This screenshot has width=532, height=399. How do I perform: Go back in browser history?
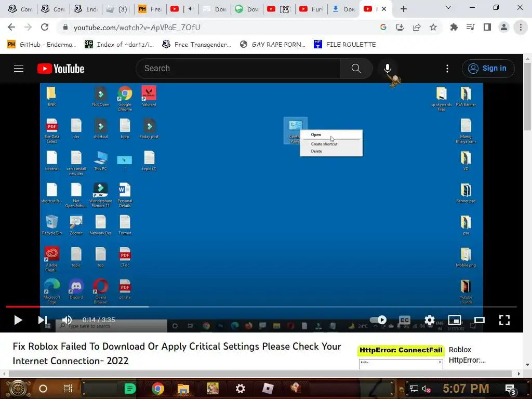(x=11, y=27)
